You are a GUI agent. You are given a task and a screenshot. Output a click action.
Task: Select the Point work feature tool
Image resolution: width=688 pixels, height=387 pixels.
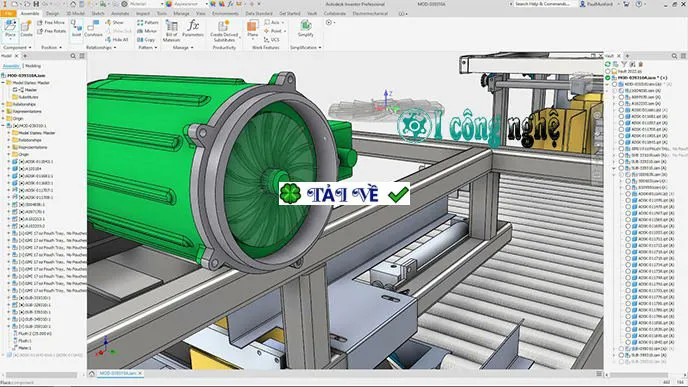pyautogui.click(x=275, y=31)
